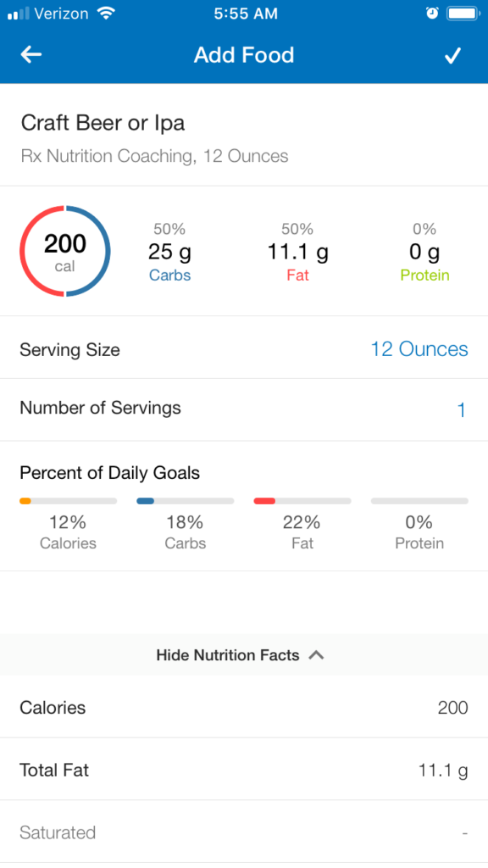Viewport: 488px width, 868px height.
Task: Collapse nutrition facts using chevron arrow
Action: [x=316, y=655]
